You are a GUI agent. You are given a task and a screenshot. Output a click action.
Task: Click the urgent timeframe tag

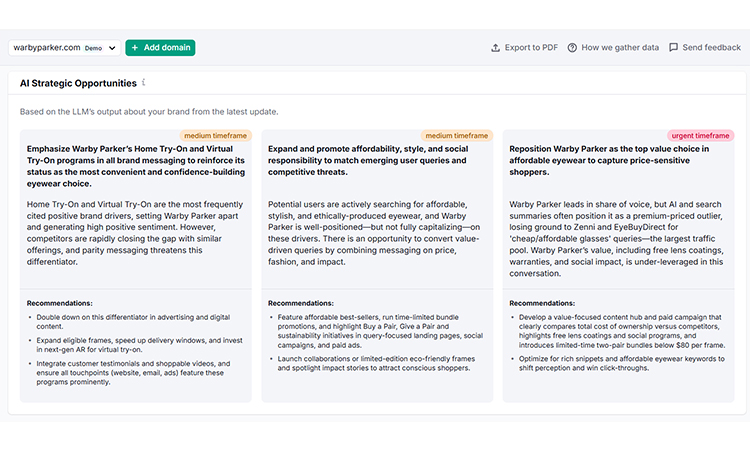click(x=700, y=136)
